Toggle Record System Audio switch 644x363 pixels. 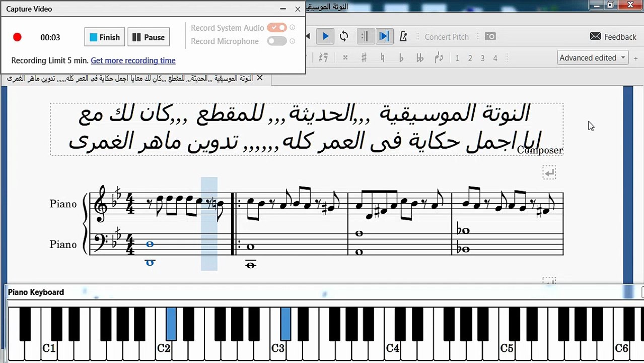click(x=276, y=28)
